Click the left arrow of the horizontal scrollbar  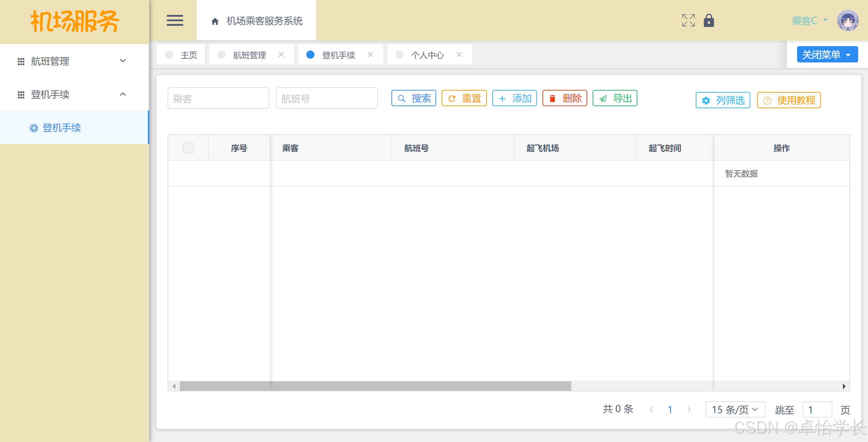coord(174,386)
